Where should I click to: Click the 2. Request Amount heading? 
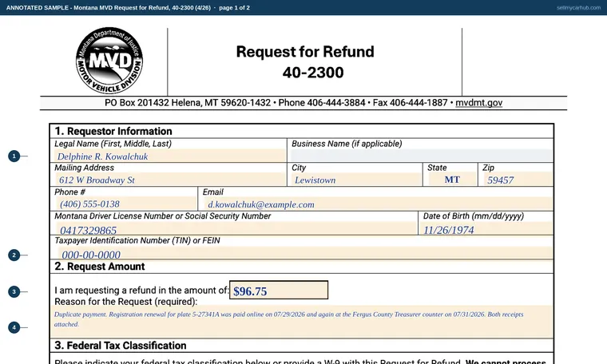[100, 267]
